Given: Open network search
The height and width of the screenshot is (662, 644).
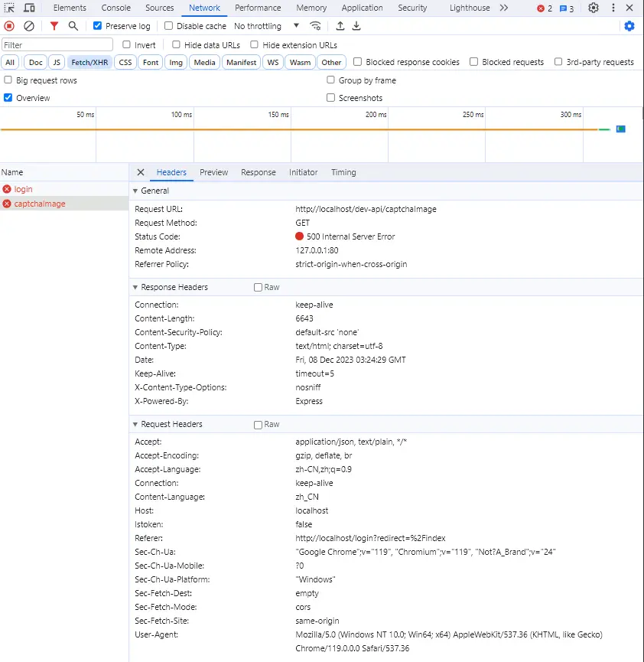Looking at the screenshot, I should (73, 25).
